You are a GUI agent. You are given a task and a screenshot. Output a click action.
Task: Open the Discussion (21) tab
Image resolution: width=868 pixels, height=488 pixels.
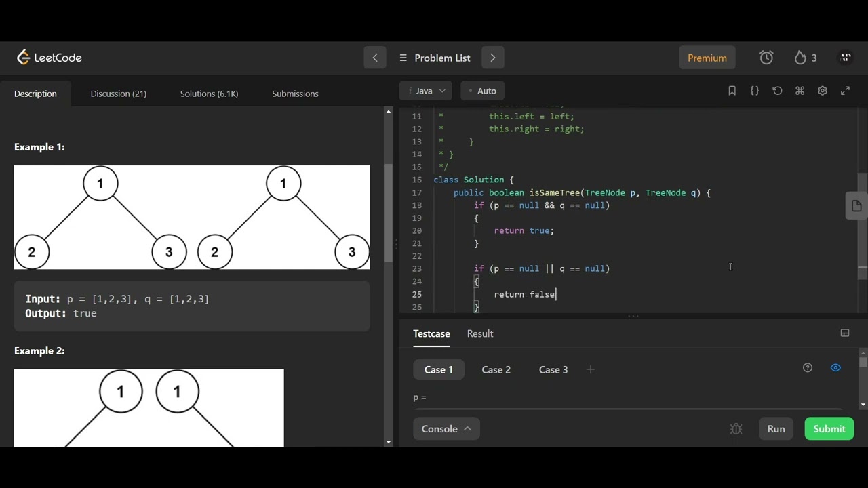[119, 94]
